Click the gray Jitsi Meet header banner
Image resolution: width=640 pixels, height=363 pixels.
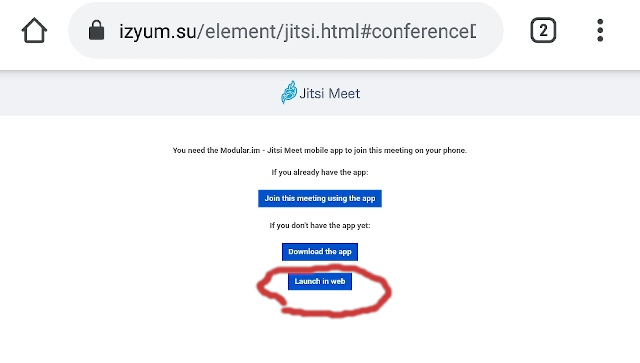(x=320, y=93)
